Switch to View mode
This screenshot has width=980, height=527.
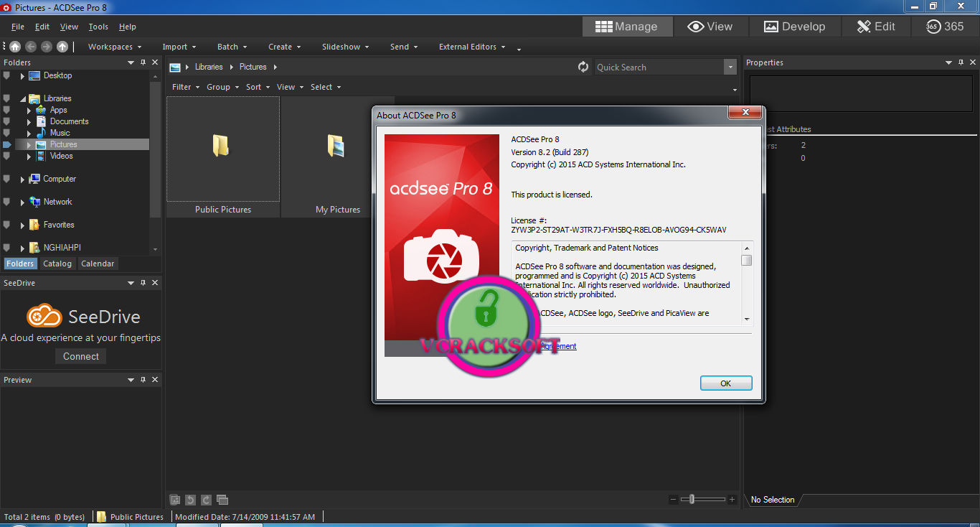click(710, 27)
